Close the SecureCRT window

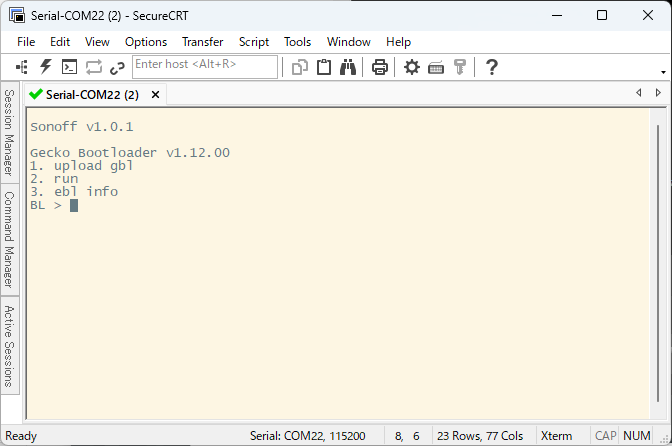click(x=648, y=15)
